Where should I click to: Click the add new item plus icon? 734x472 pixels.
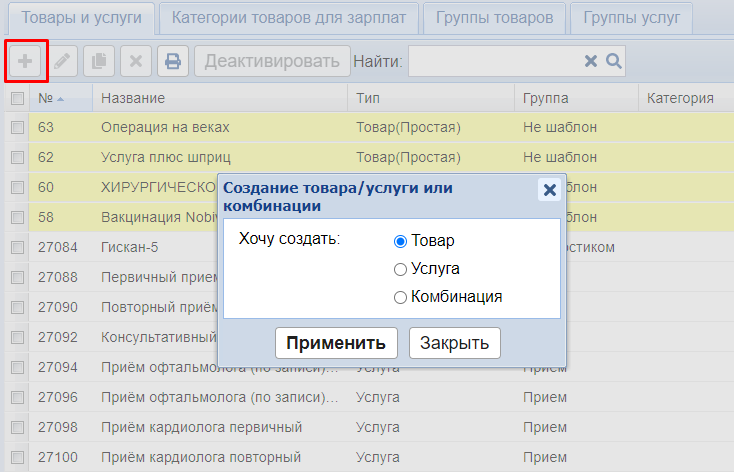[x=25, y=61]
